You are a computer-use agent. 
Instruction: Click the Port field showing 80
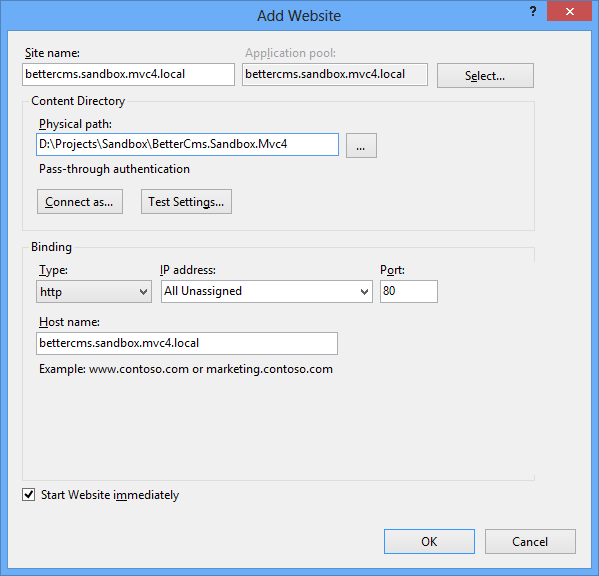409,291
